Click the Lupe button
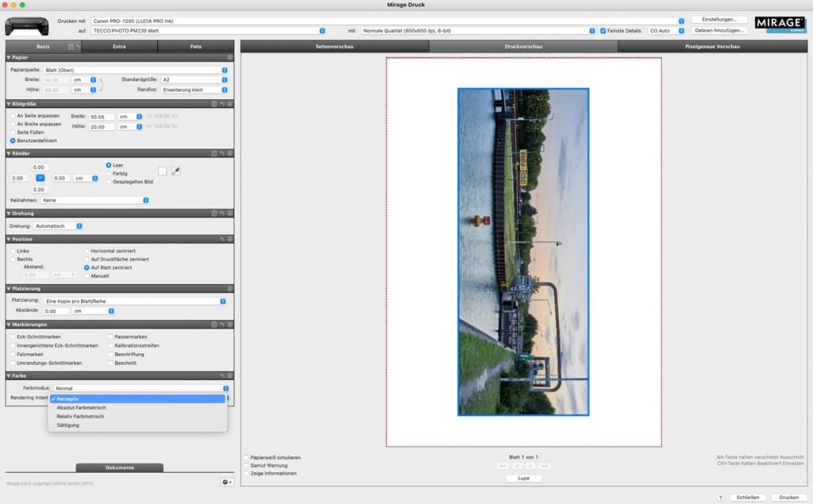 tap(524, 479)
